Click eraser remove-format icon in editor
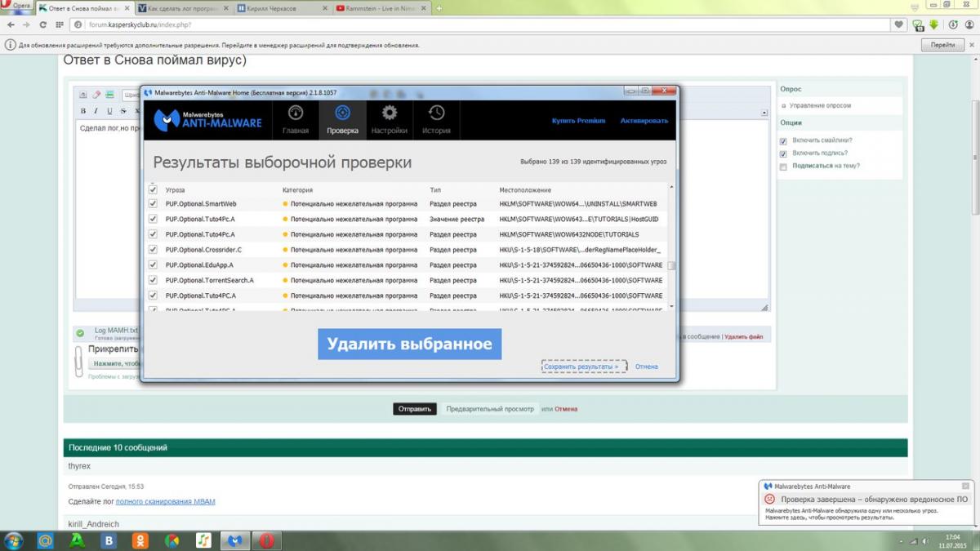The image size is (980, 551). [96, 95]
